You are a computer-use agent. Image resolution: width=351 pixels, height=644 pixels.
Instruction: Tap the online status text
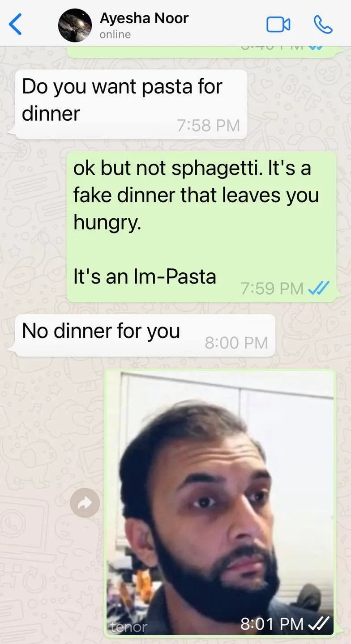pos(115,34)
